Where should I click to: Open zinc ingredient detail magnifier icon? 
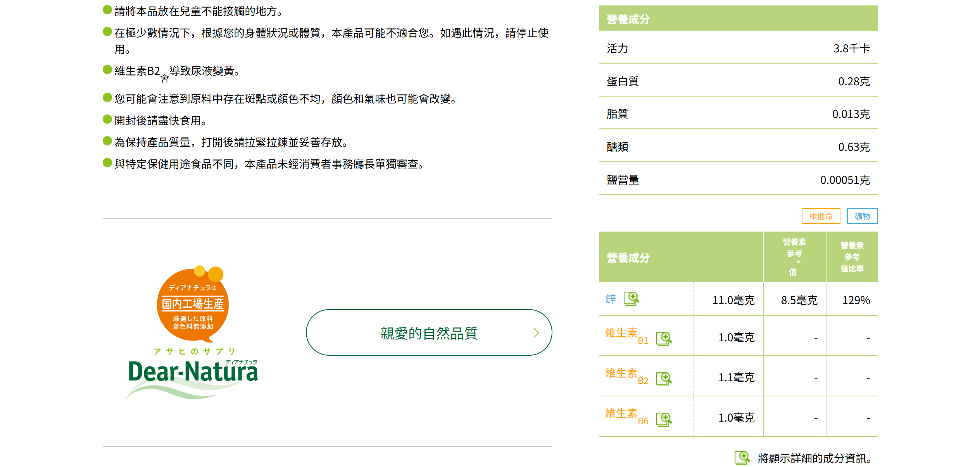point(631,299)
